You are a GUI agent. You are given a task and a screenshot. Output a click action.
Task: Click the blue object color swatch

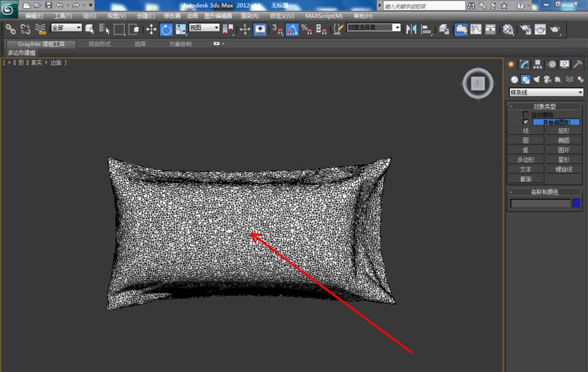pos(576,204)
